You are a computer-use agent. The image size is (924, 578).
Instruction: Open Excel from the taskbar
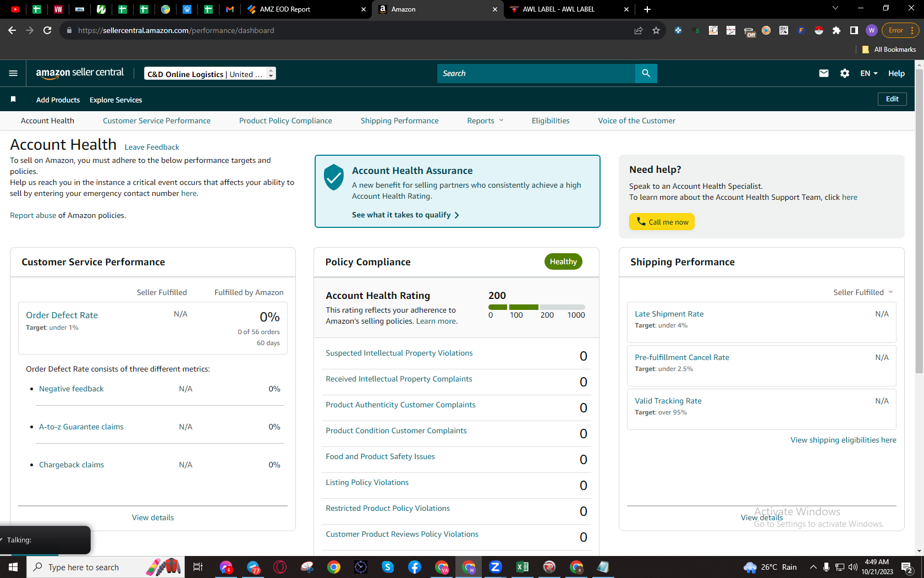(522, 567)
